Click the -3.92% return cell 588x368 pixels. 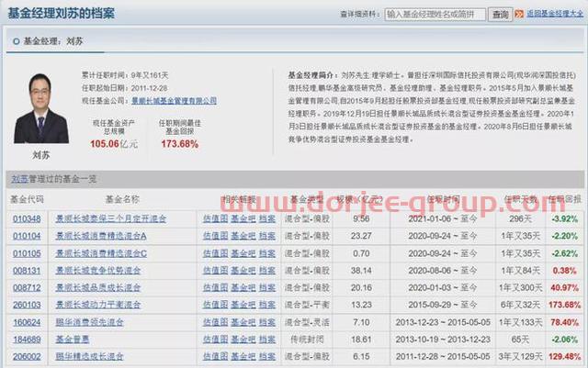pos(564,218)
